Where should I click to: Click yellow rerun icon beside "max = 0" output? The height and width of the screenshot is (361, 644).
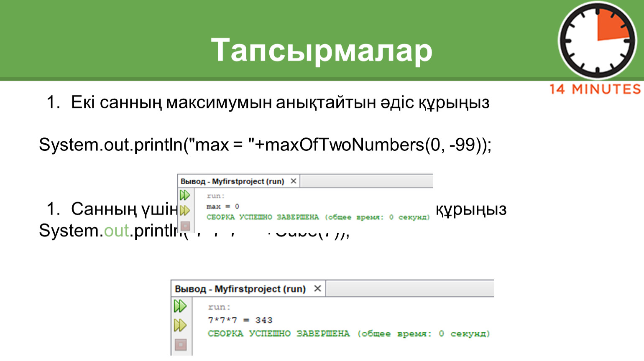click(x=185, y=211)
